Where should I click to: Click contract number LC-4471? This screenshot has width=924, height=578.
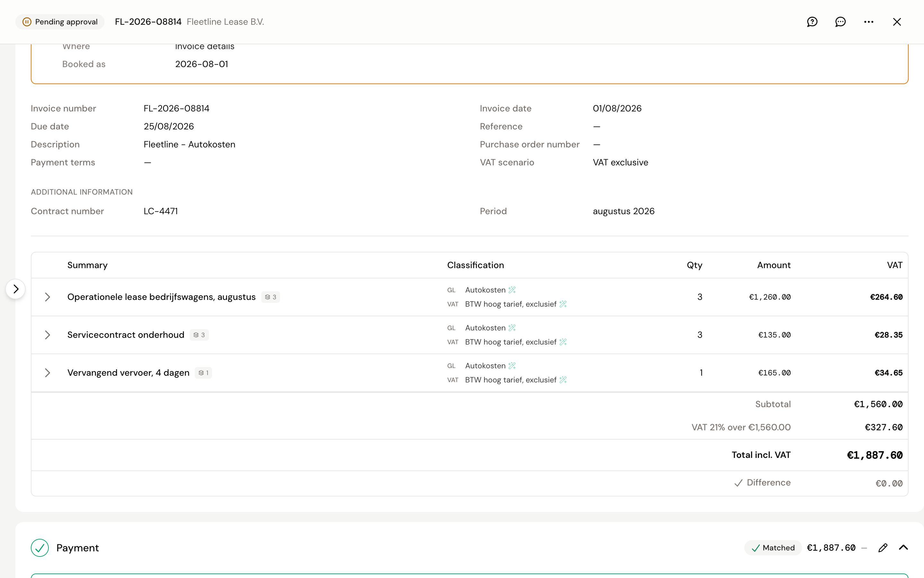click(161, 211)
